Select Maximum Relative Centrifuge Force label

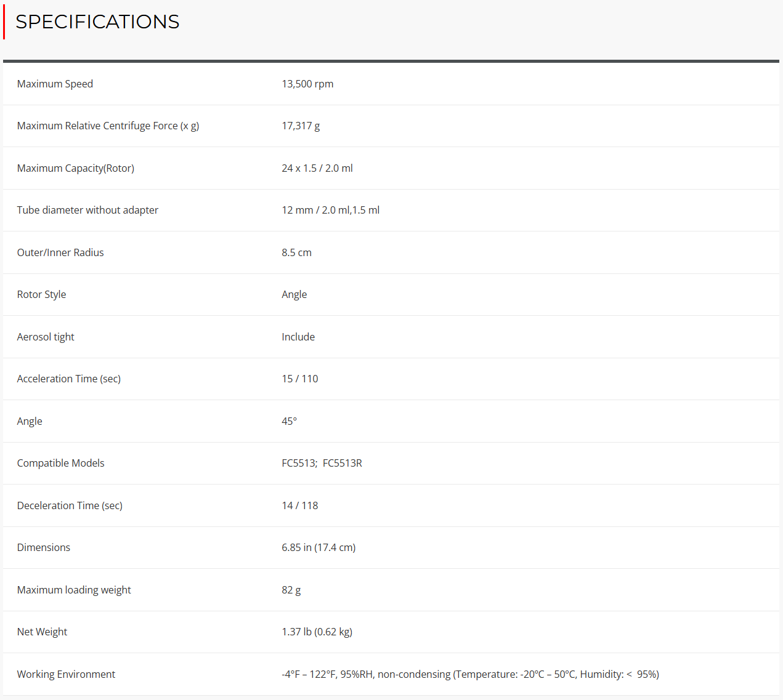click(108, 126)
